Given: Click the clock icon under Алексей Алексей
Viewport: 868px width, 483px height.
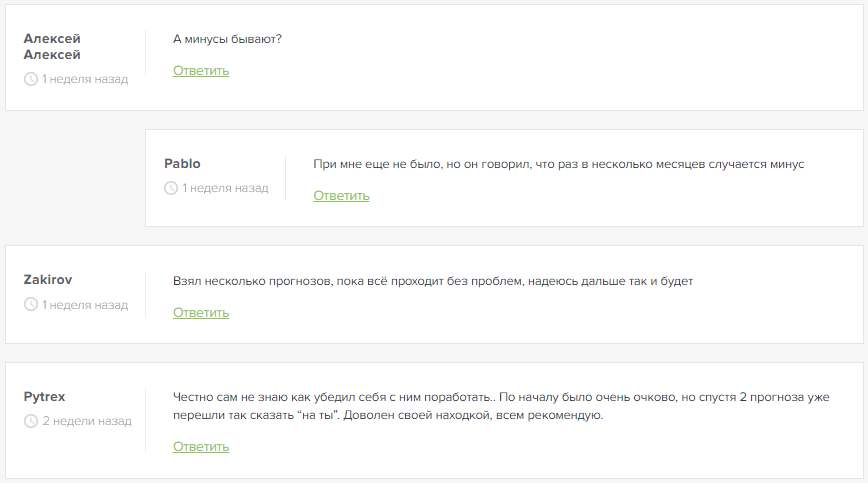Looking at the screenshot, I should 31,79.
